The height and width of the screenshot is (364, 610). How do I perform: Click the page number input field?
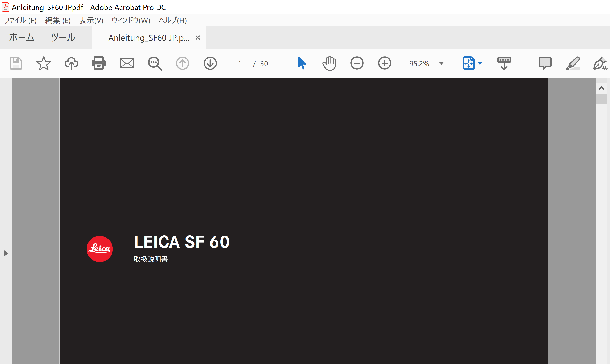[240, 63]
